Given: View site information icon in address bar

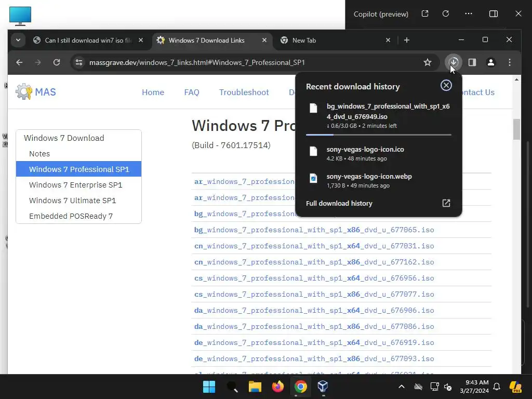Looking at the screenshot, I should pos(79,62).
